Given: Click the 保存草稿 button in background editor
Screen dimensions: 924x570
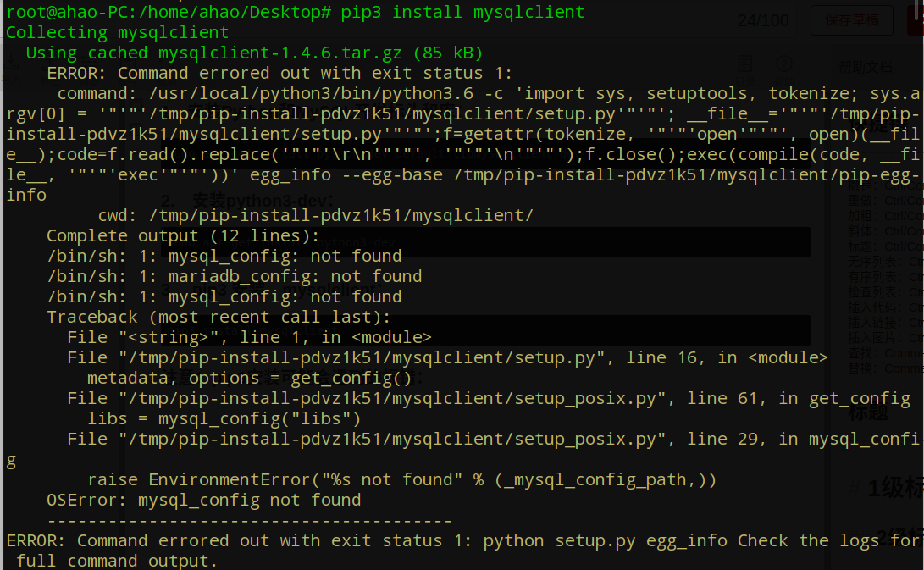Looking at the screenshot, I should coord(851,20).
